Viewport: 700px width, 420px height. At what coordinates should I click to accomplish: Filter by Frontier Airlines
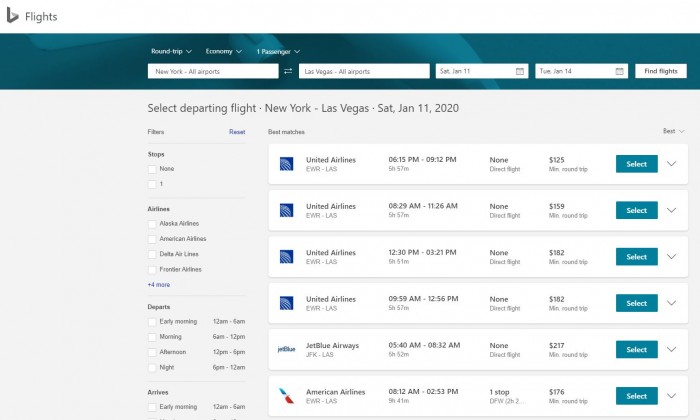tap(152, 270)
